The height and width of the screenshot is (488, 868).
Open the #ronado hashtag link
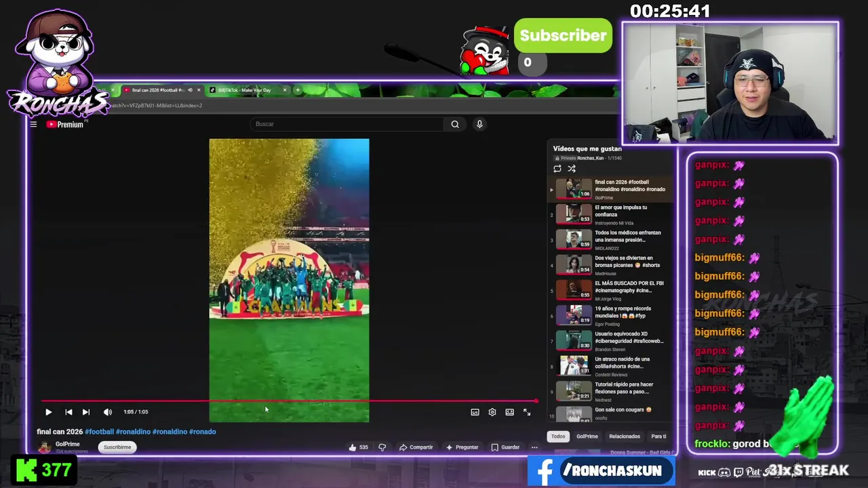click(x=202, y=432)
